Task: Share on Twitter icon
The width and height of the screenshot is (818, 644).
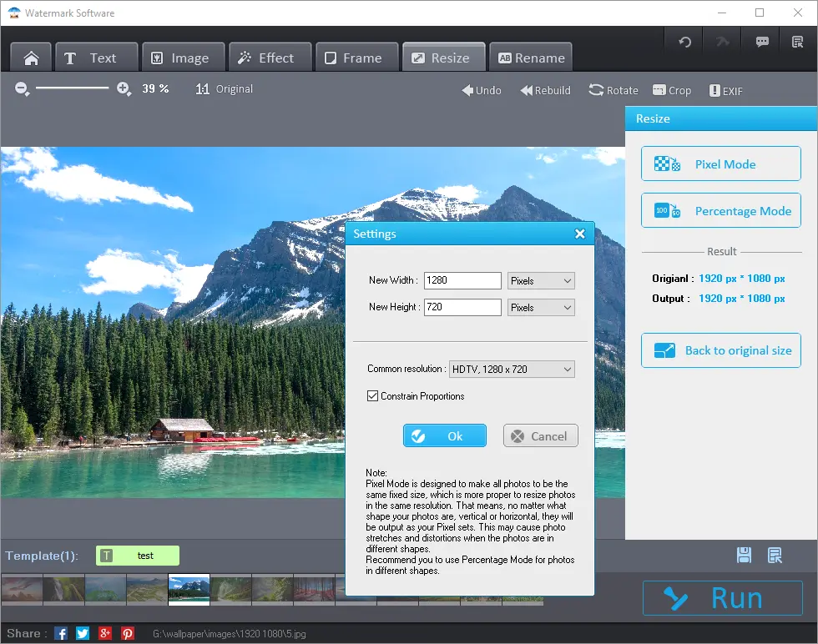Action: tap(83, 633)
